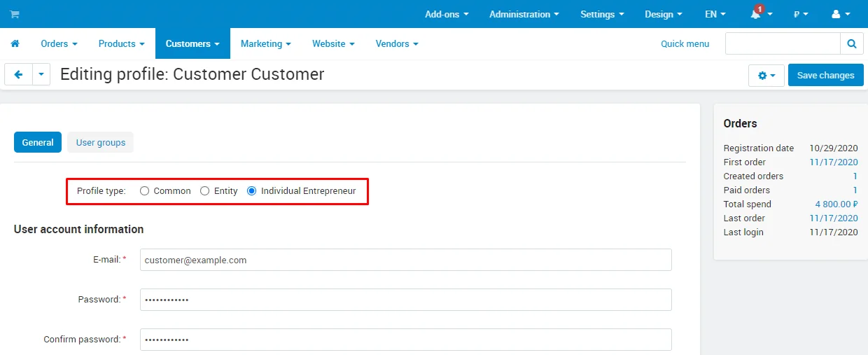Click the Save changes button

pos(825,75)
